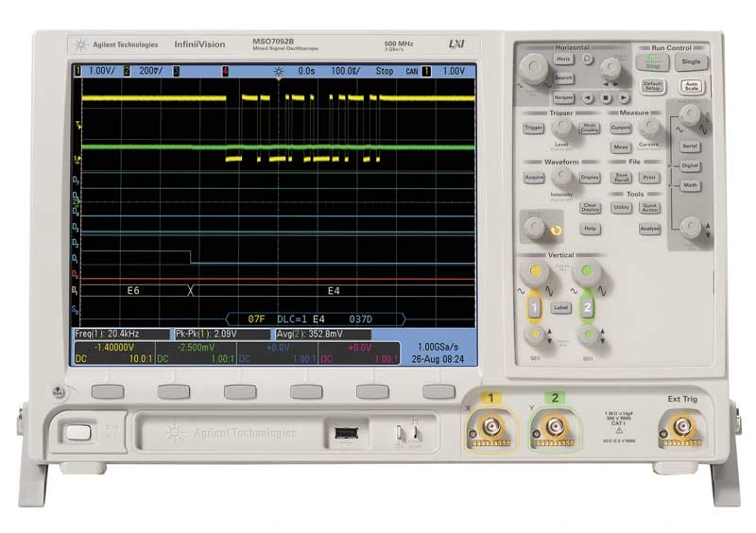Image resolution: width=756 pixels, height=533 pixels.
Task: Push the trigger Level knob
Action: (561, 128)
